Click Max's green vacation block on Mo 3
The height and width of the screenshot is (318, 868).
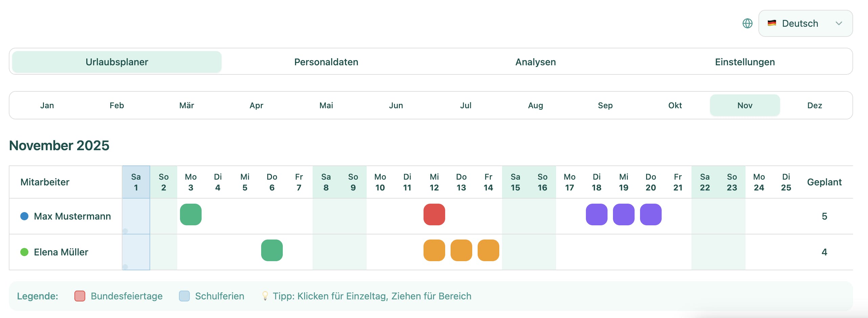coord(191,214)
